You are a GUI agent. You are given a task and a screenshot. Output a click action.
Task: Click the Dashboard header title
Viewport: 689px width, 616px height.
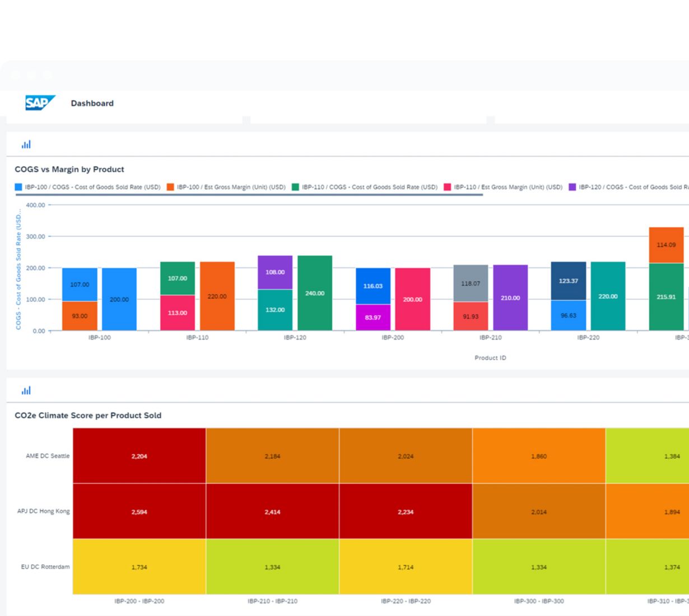tap(92, 103)
